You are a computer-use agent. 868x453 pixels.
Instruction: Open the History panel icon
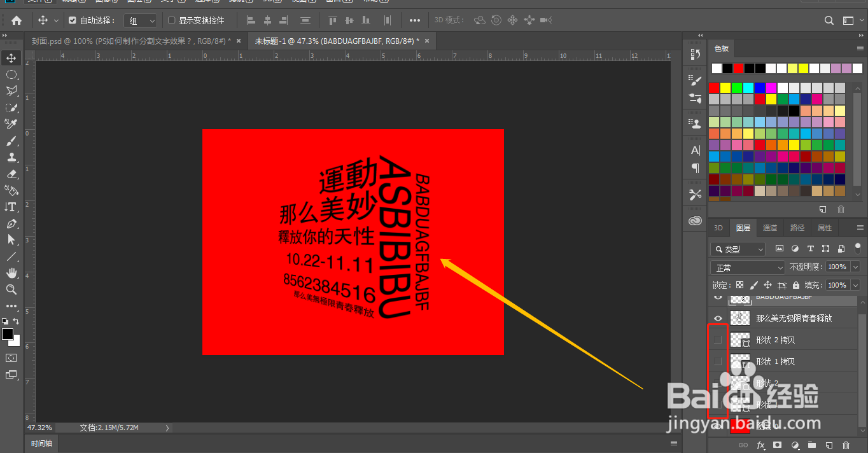point(695,54)
